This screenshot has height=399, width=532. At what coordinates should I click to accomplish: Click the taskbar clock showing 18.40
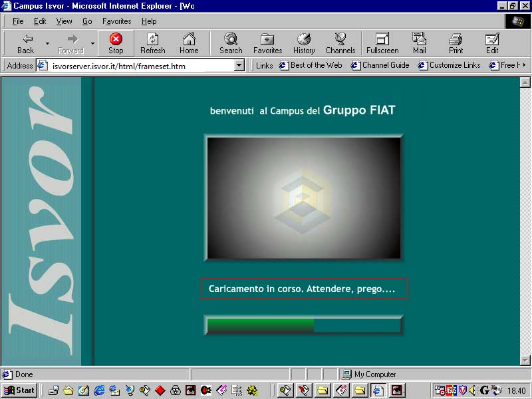516,390
